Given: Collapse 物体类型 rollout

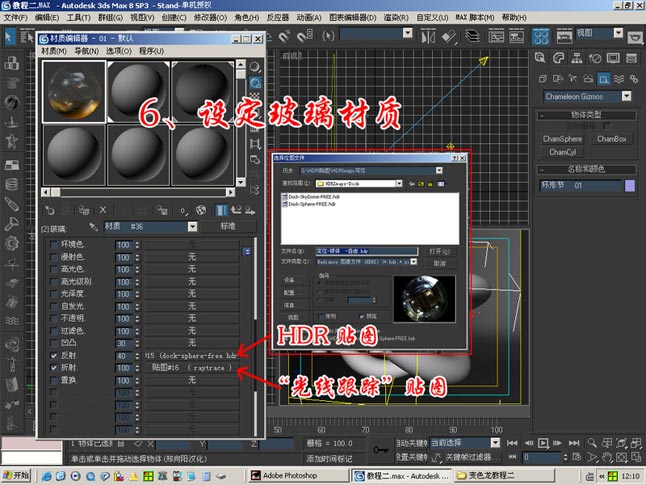Looking at the screenshot, I should (x=586, y=115).
